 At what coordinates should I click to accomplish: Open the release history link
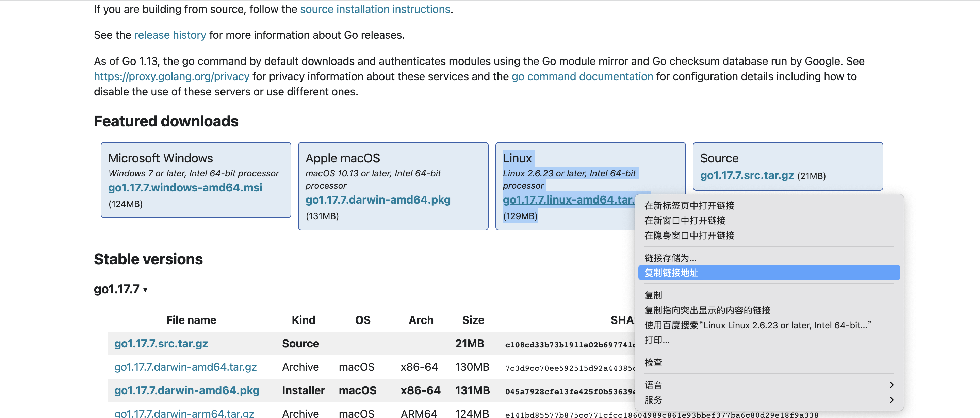click(x=170, y=35)
